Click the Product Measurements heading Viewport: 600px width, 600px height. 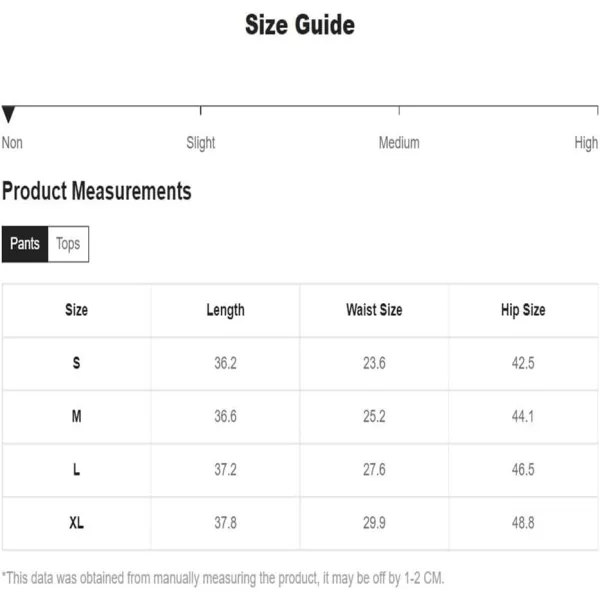[x=97, y=191]
